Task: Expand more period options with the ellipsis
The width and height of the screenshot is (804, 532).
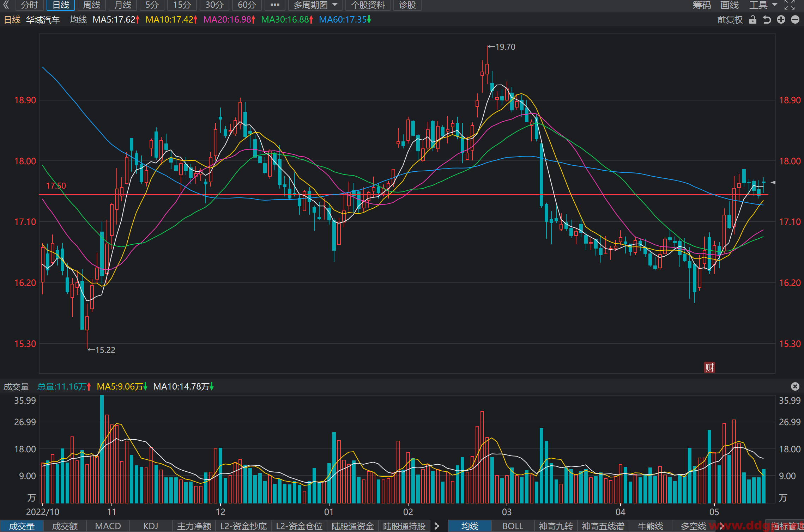Action: [275, 5]
